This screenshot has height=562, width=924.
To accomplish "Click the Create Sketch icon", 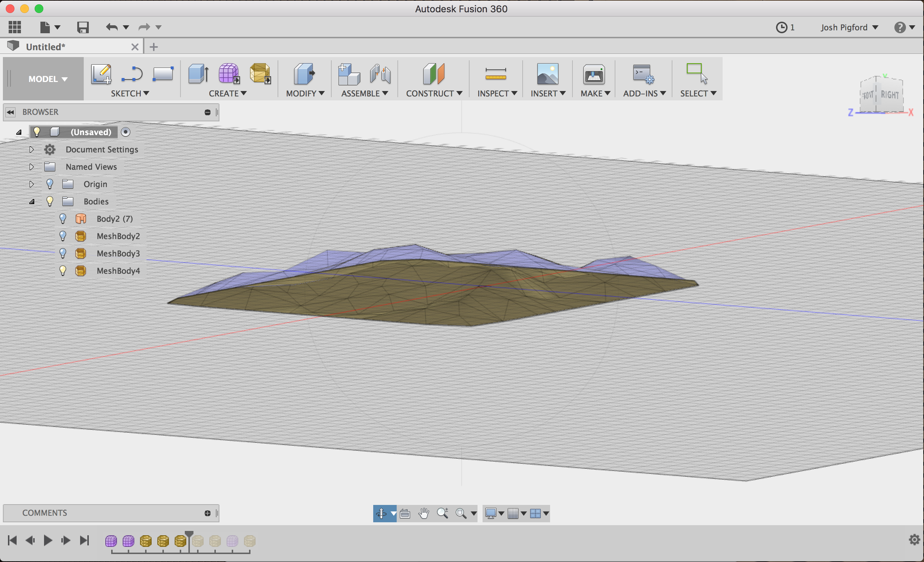I will pyautogui.click(x=101, y=74).
